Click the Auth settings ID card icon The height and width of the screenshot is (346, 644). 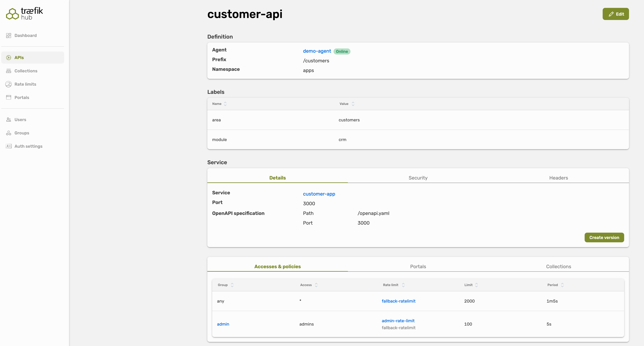pyautogui.click(x=8, y=146)
